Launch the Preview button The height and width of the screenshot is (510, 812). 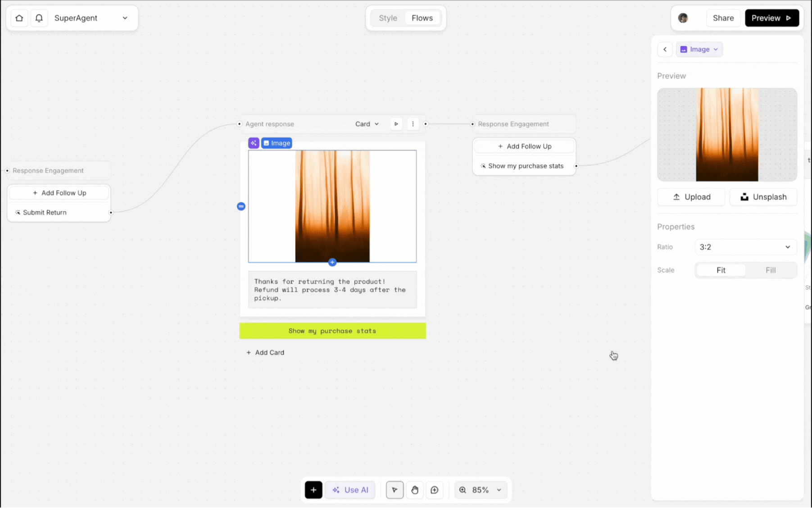coord(771,18)
